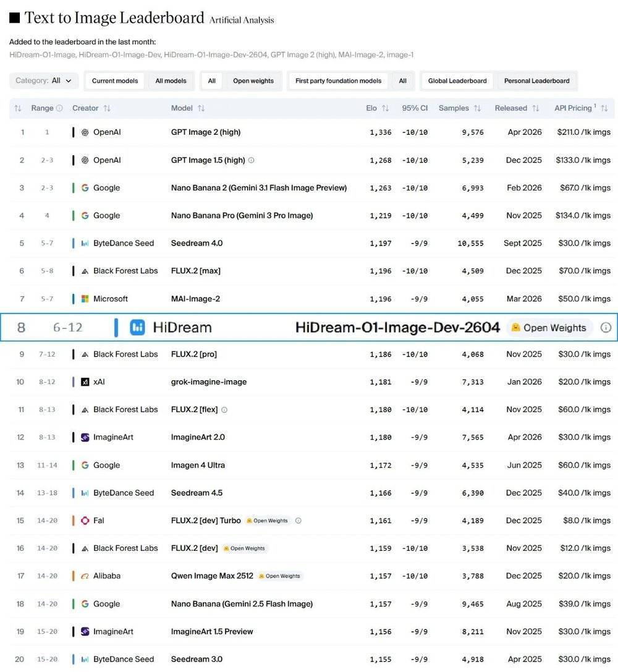Image resolution: width=618 pixels, height=672 pixels.
Task: Click the Artificial Analysis title text
Action: point(242,20)
